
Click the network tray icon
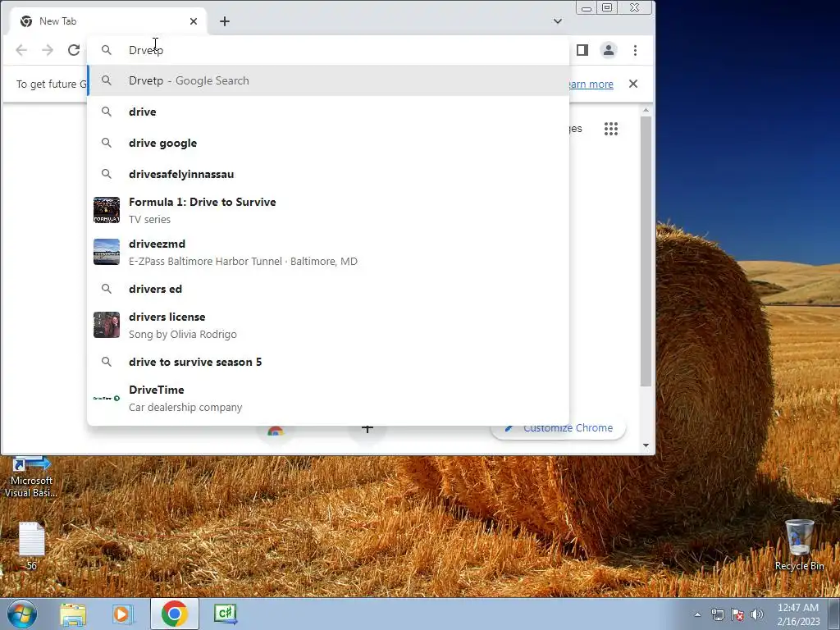click(x=717, y=614)
